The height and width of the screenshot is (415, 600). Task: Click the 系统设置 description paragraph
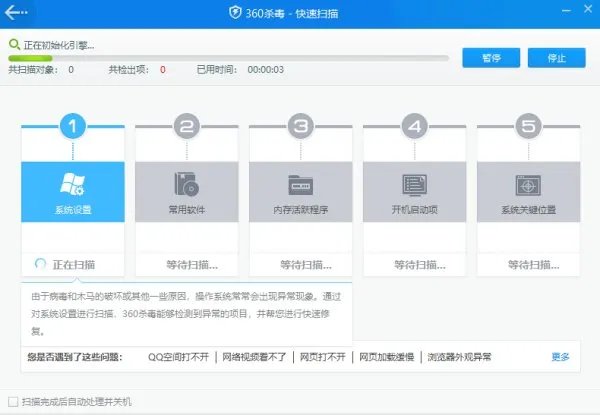(186, 314)
